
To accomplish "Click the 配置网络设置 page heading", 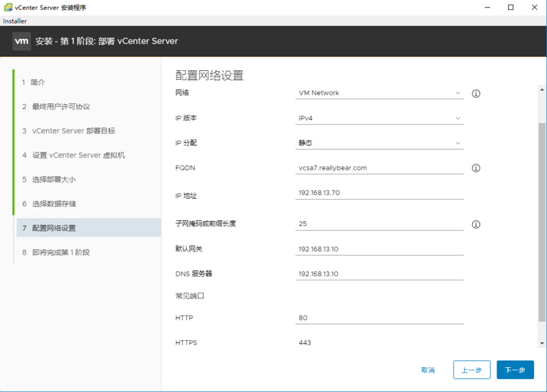I will 209,75.
